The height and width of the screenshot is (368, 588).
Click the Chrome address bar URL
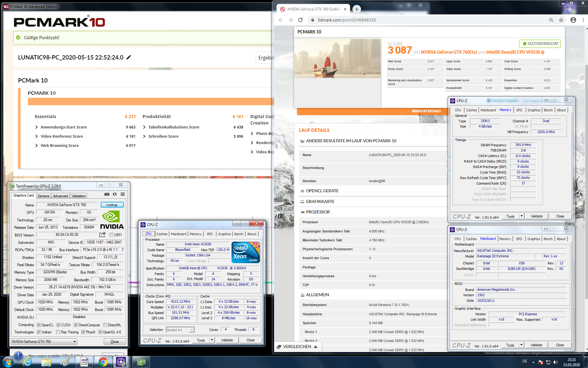coord(347,20)
